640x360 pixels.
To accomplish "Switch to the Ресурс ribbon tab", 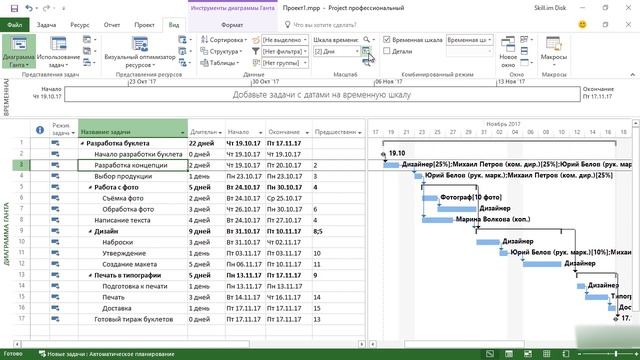I will click(x=80, y=25).
